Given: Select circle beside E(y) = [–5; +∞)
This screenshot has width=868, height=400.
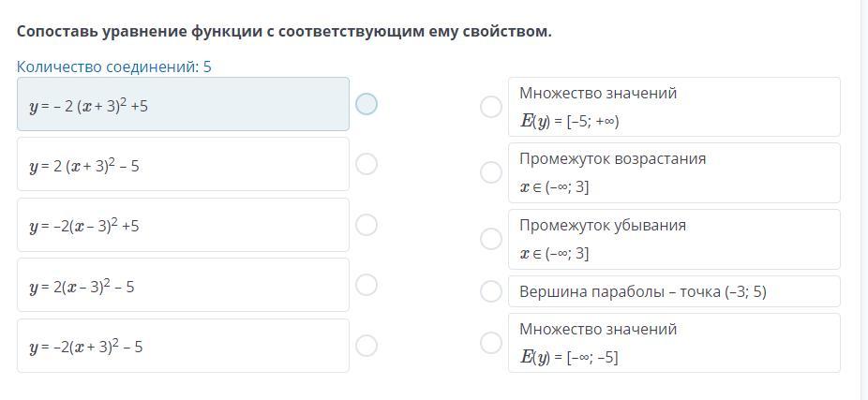Looking at the screenshot, I should tap(490, 107).
